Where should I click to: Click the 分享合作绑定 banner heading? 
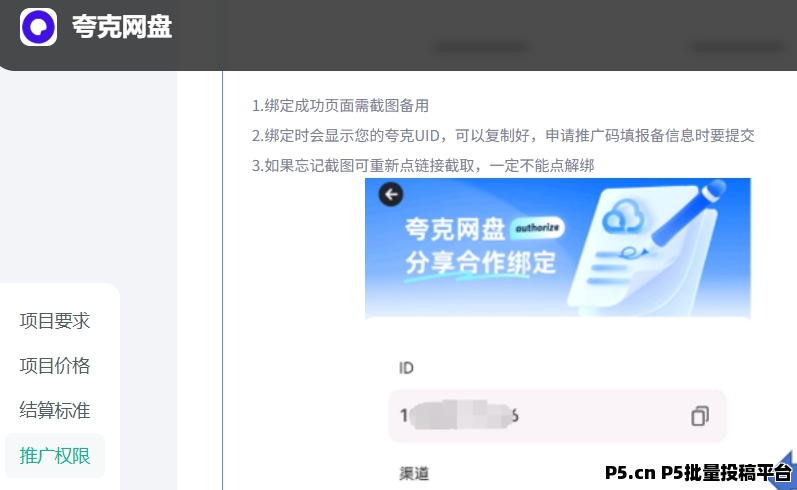click(480, 263)
